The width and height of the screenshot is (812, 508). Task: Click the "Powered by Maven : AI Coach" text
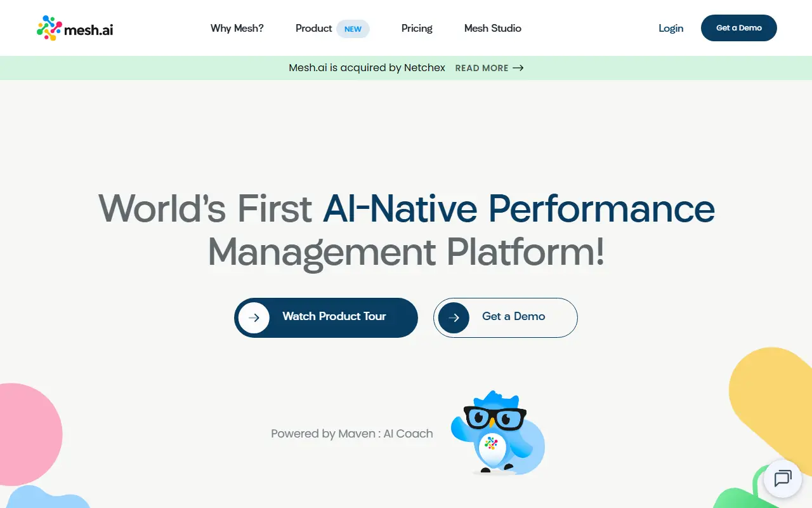click(x=352, y=434)
